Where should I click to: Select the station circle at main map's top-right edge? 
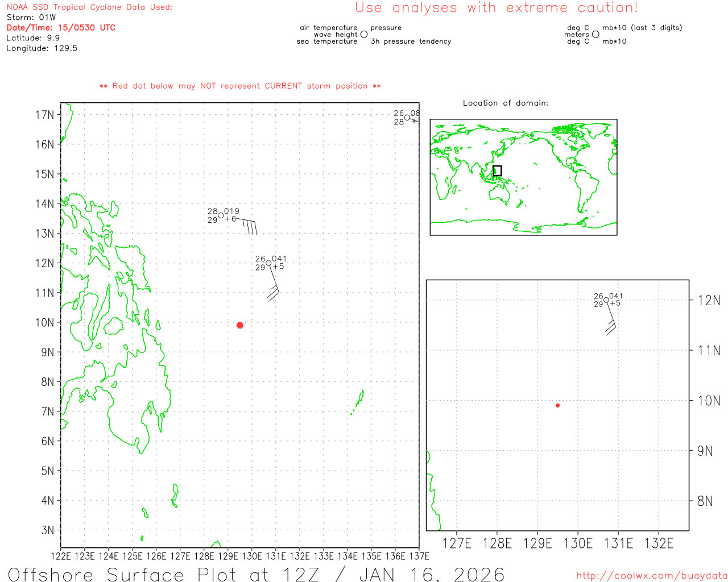407,118
